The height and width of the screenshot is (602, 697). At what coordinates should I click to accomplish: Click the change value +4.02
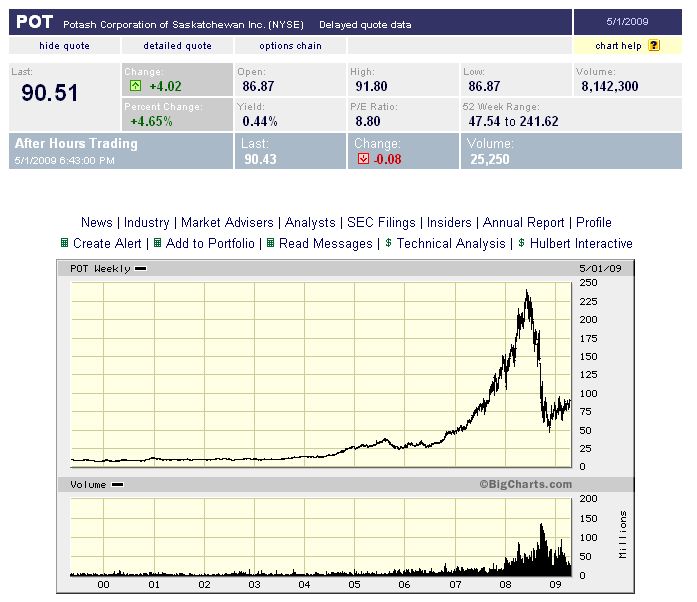pyautogui.click(x=165, y=86)
